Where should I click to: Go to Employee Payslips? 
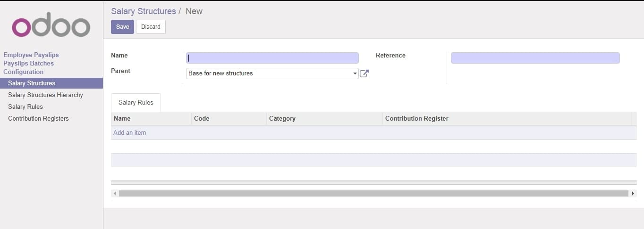(x=31, y=55)
